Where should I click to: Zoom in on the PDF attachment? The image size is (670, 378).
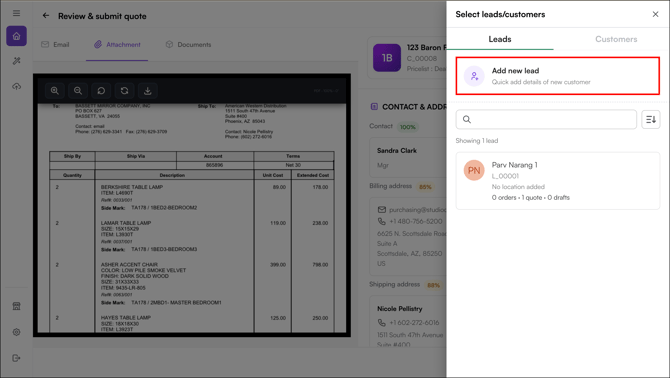[55, 91]
